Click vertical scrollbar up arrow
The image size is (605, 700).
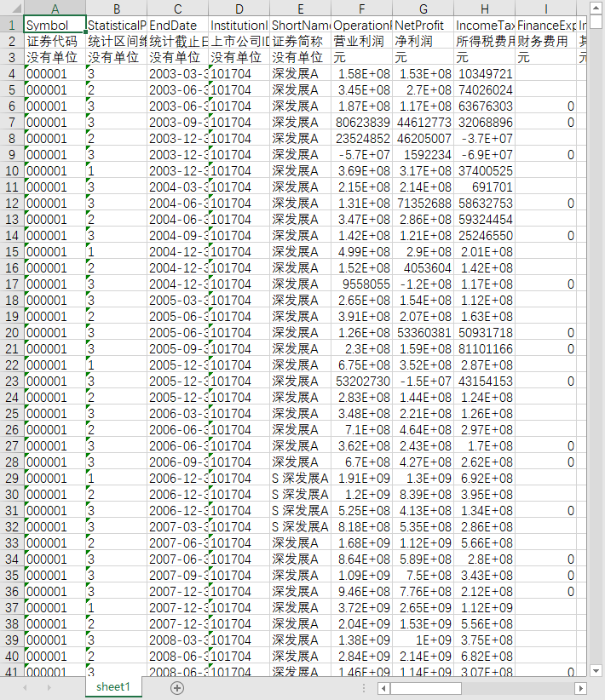(596, 8)
